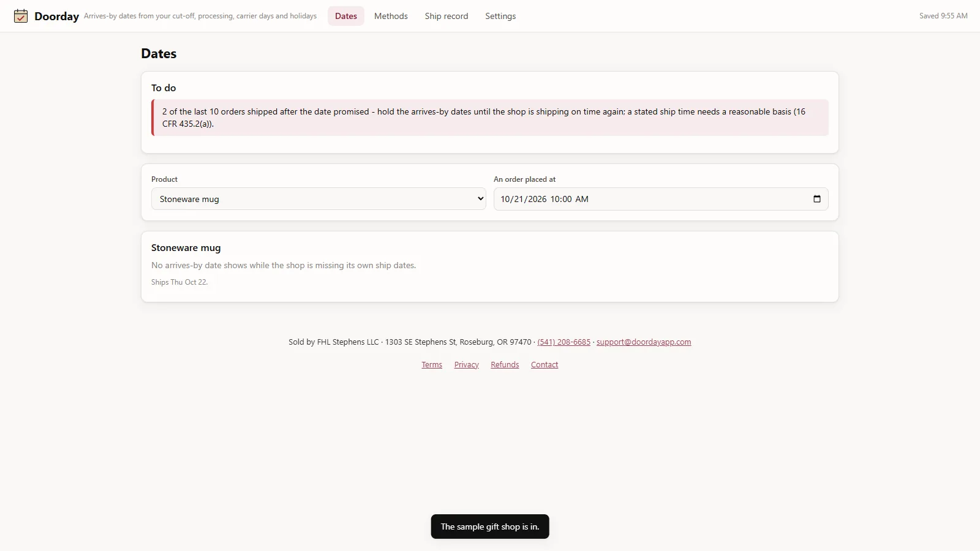The width and height of the screenshot is (980, 551).
Task: Click the 'No arrives-by date shows' message
Action: tap(284, 266)
